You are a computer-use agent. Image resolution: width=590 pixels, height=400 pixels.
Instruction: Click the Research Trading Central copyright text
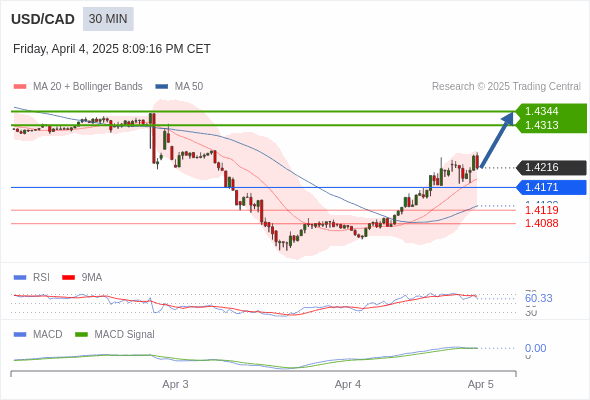506,87
